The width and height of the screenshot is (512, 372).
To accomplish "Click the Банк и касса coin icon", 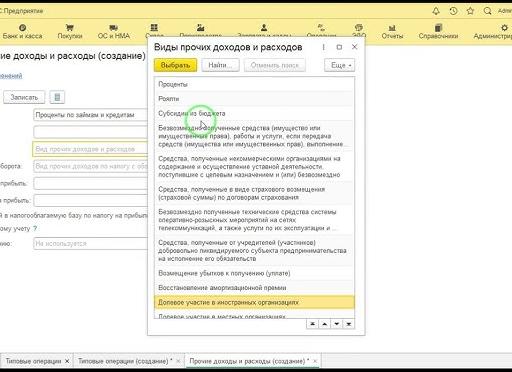I will point(22,28).
